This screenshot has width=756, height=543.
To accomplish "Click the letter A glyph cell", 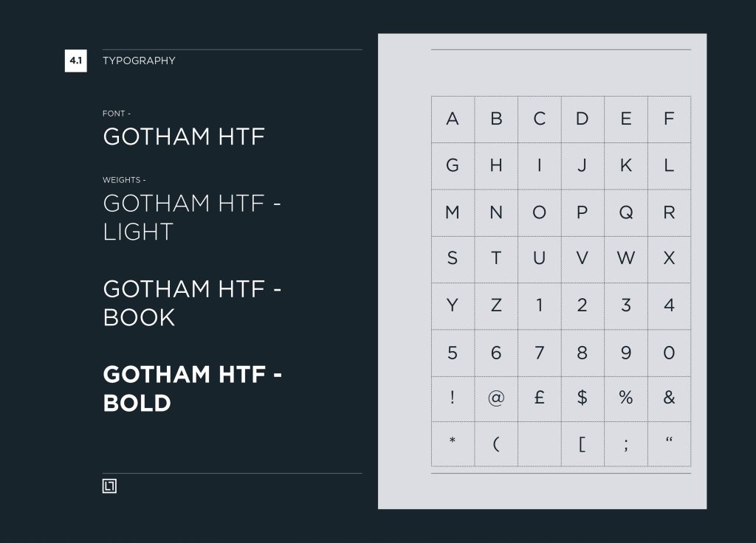I will pyautogui.click(x=453, y=119).
